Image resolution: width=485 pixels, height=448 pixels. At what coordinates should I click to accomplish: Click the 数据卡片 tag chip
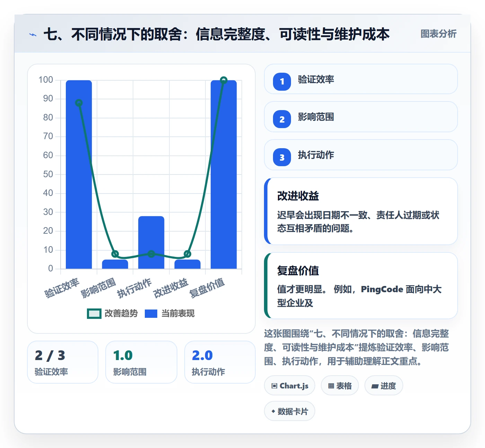(290, 411)
